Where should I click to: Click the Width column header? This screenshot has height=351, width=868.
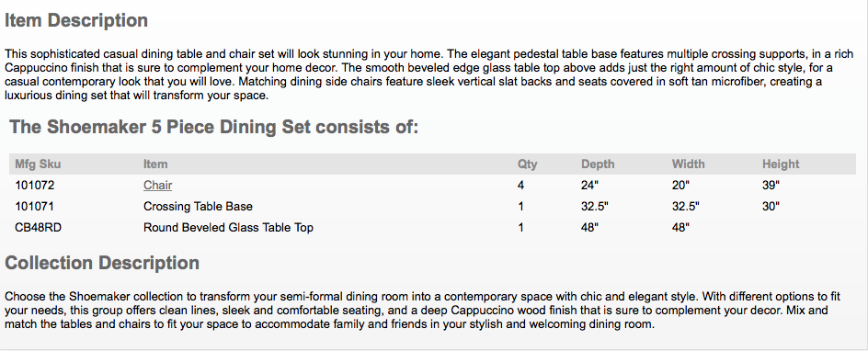[688, 164]
